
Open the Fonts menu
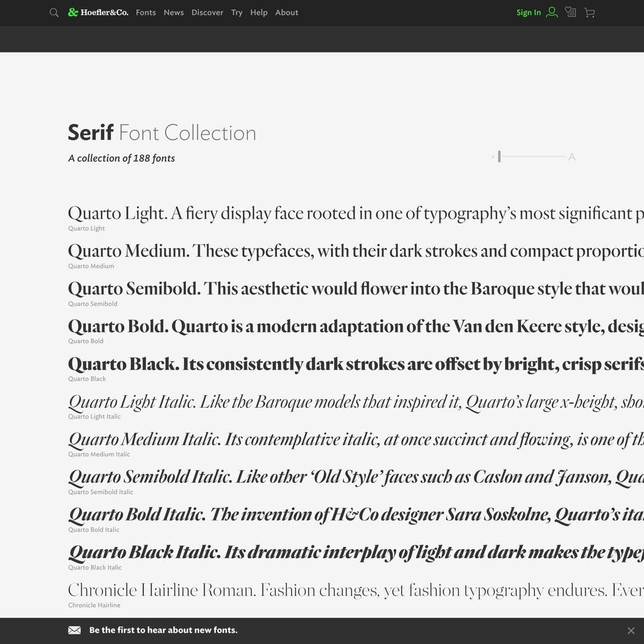tap(145, 12)
